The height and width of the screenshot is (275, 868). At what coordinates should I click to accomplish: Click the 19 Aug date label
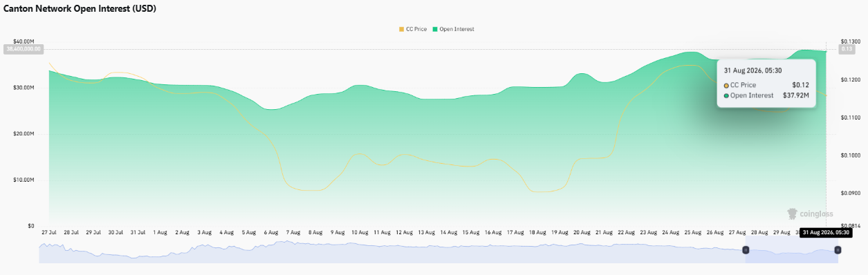point(559,233)
